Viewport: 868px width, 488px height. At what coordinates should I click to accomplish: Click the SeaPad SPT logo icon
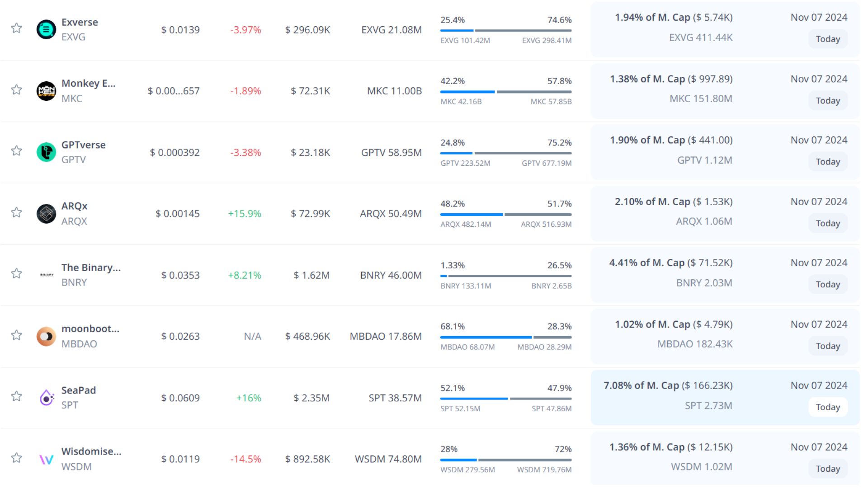46,398
